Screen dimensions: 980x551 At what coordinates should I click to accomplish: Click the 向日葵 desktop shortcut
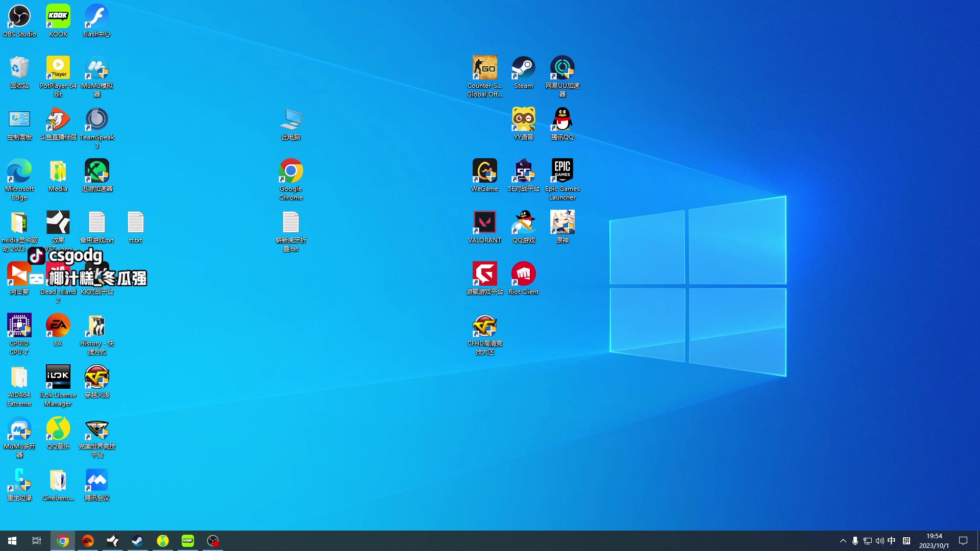coord(19,279)
